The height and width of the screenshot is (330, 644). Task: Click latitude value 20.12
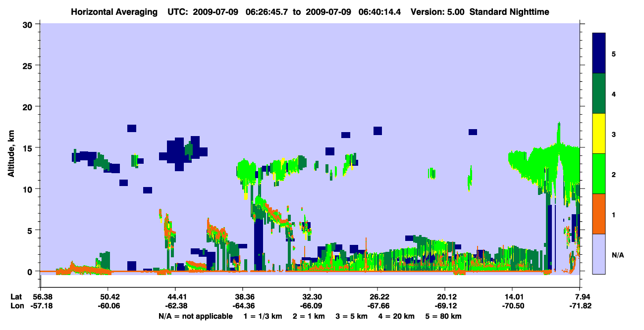click(445, 297)
